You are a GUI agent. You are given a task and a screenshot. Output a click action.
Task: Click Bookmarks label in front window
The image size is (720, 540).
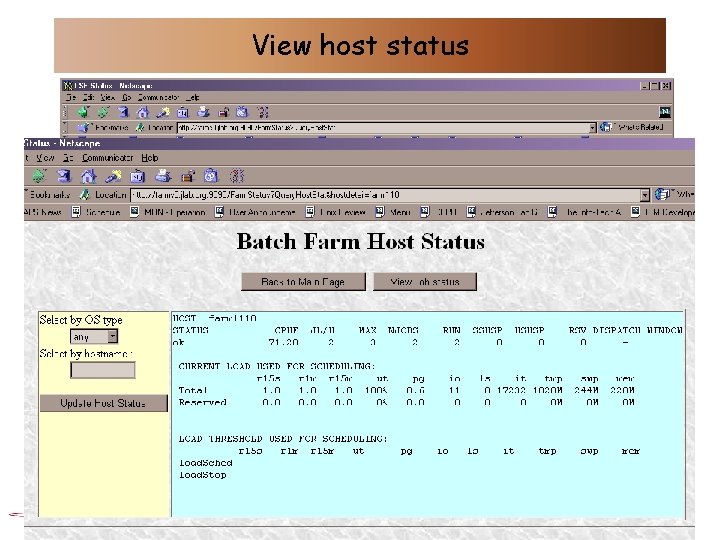point(50,195)
